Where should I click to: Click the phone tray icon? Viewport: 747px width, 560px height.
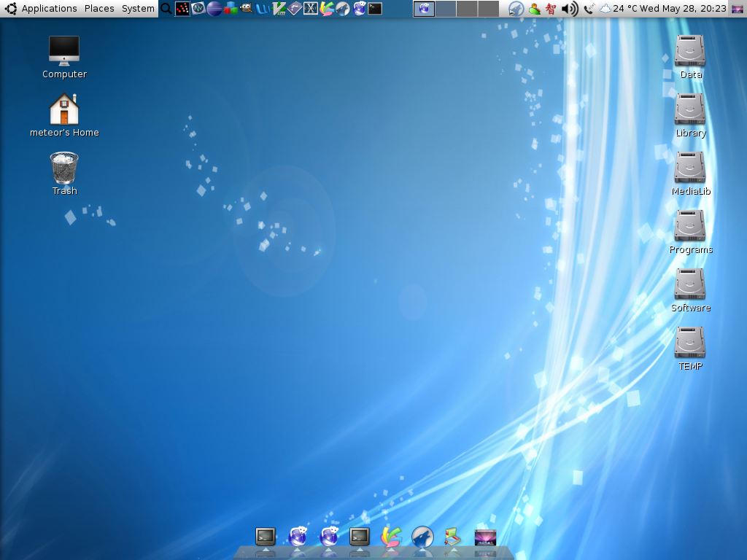click(589, 9)
